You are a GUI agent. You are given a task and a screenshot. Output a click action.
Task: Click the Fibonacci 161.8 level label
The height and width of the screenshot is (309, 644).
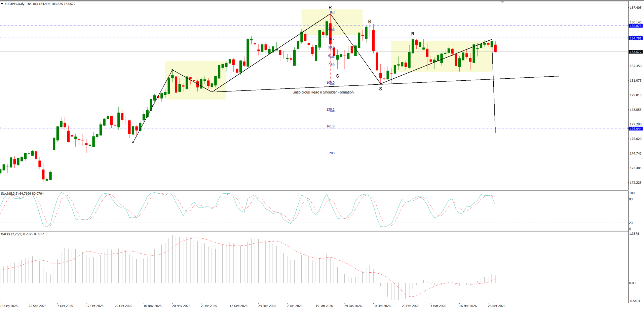point(330,126)
